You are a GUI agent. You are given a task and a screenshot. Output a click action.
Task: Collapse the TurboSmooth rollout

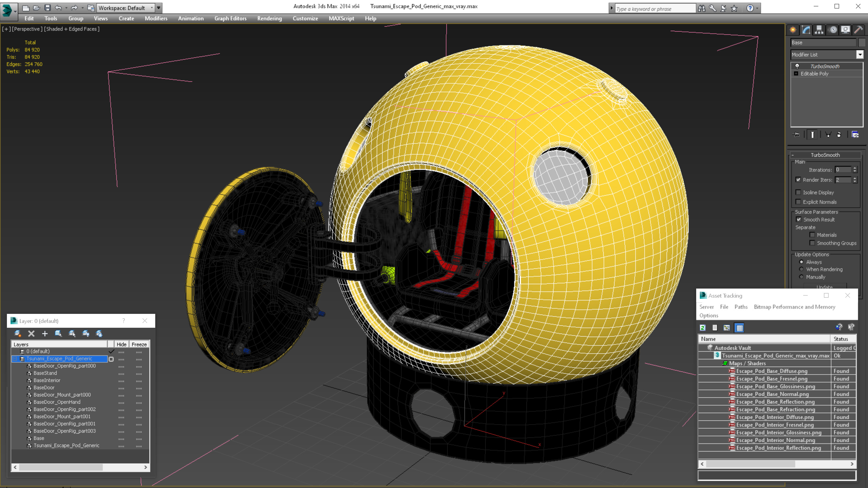(825, 155)
